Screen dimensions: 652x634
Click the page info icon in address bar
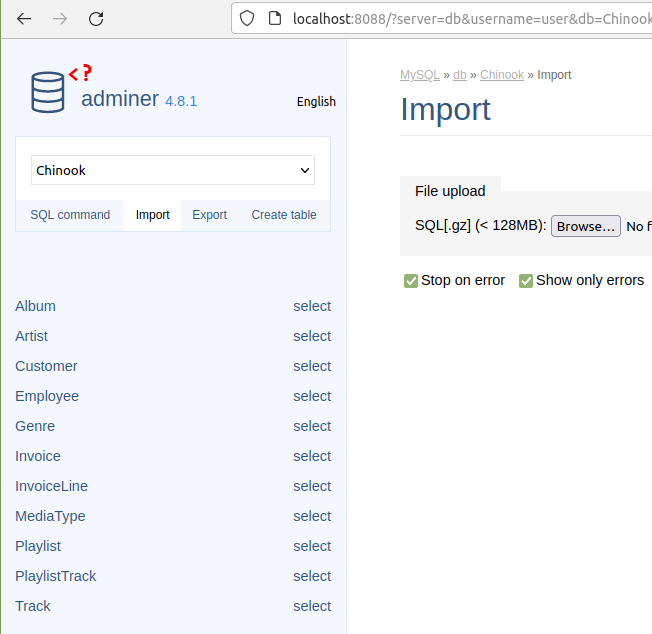pyautogui.click(x=274, y=18)
